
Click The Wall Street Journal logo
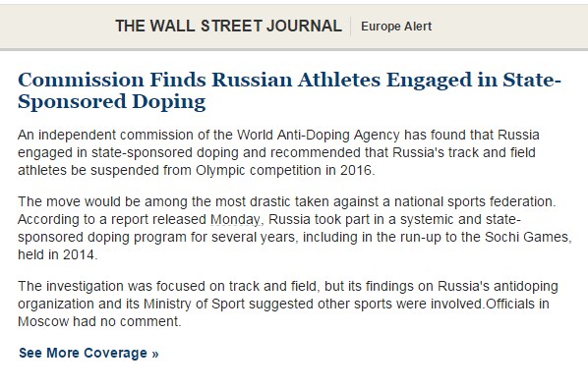tap(228, 27)
